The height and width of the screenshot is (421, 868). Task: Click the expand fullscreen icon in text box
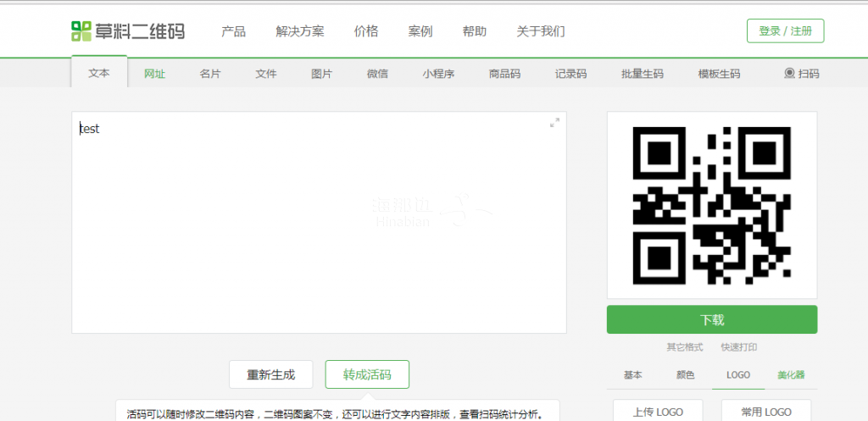tap(554, 123)
